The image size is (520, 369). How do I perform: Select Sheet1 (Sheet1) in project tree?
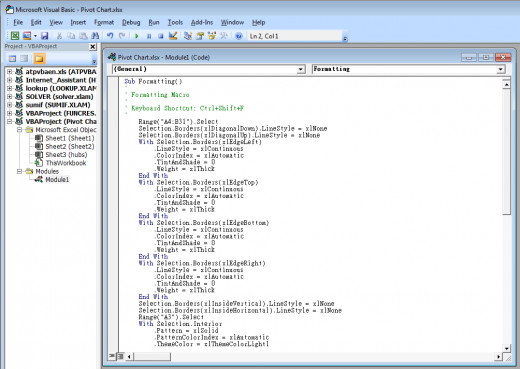[70, 138]
